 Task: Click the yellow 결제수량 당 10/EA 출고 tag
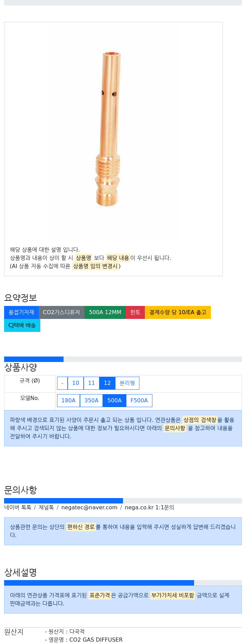click(178, 312)
